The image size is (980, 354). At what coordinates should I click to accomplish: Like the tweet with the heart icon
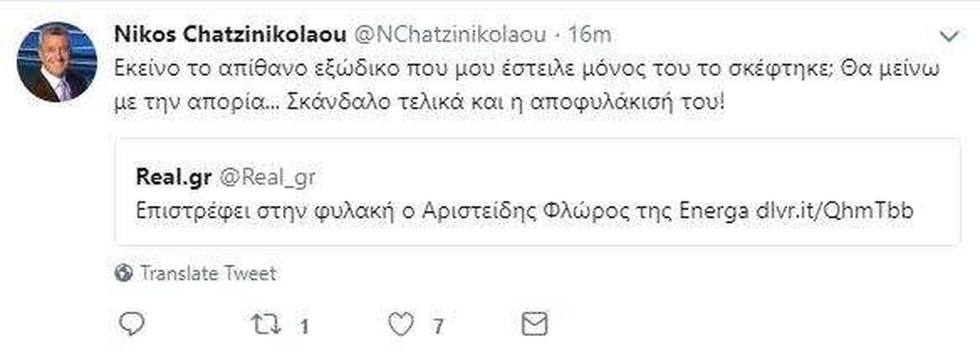click(x=401, y=324)
